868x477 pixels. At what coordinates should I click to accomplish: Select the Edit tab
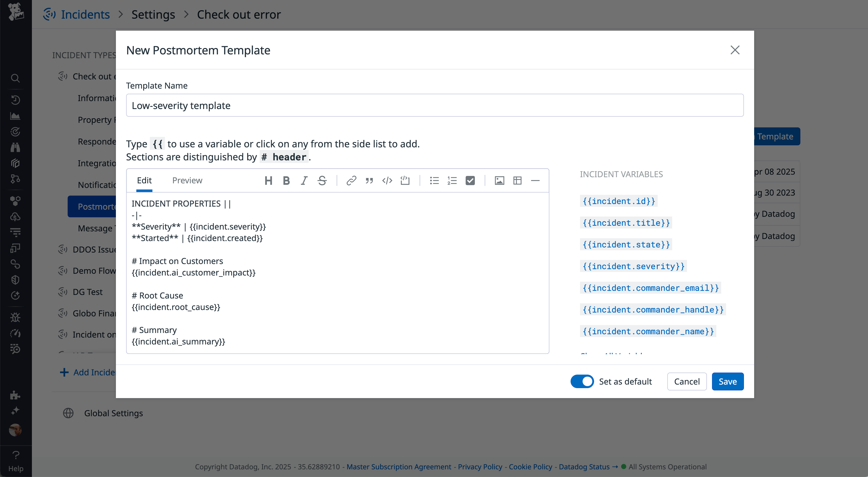tap(144, 180)
